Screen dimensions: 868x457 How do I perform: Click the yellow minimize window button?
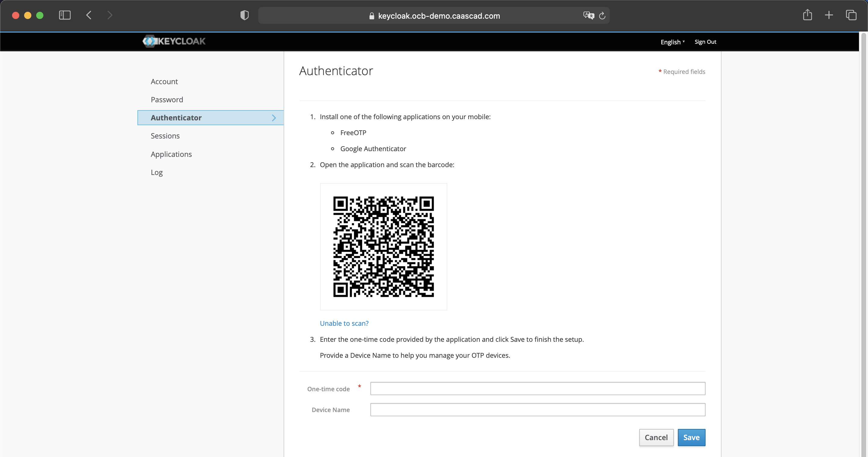[x=28, y=15]
